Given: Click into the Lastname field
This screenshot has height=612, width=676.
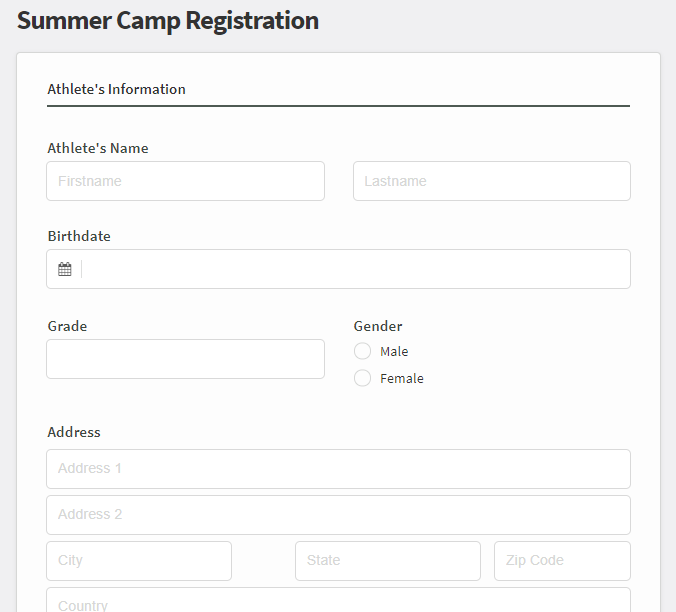Looking at the screenshot, I should click(492, 181).
